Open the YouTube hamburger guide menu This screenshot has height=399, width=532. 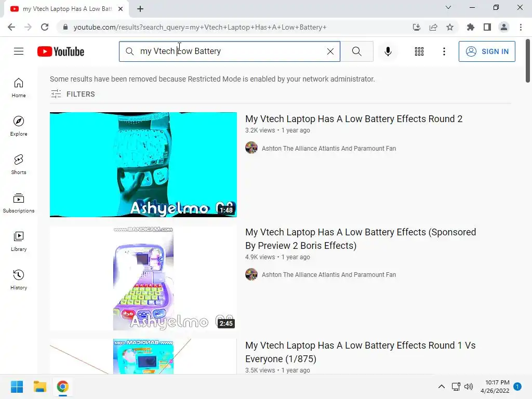tap(19, 51)
